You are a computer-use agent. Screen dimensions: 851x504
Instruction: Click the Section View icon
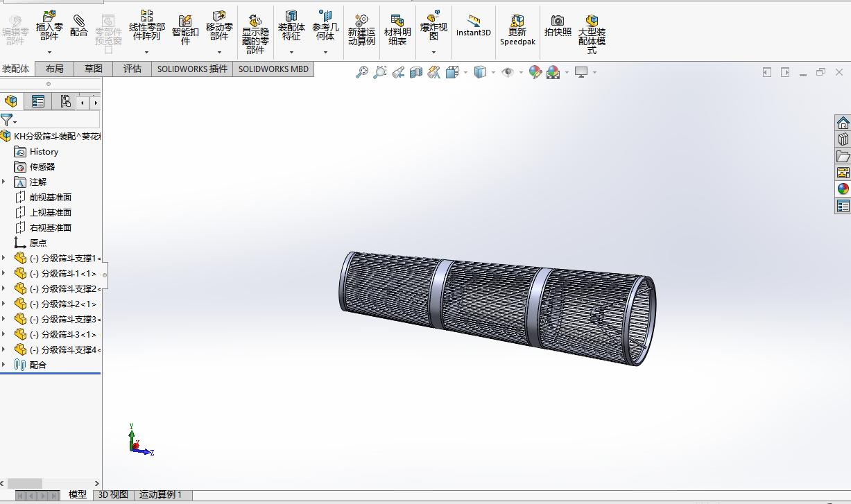pyautogui.click(x=416, y=71)
